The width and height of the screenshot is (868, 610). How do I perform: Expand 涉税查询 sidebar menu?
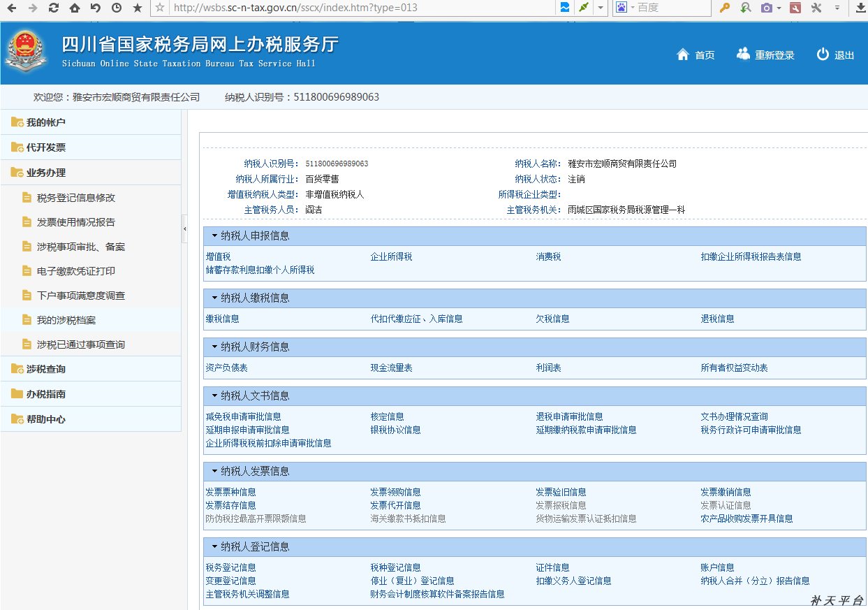[91, 369]
